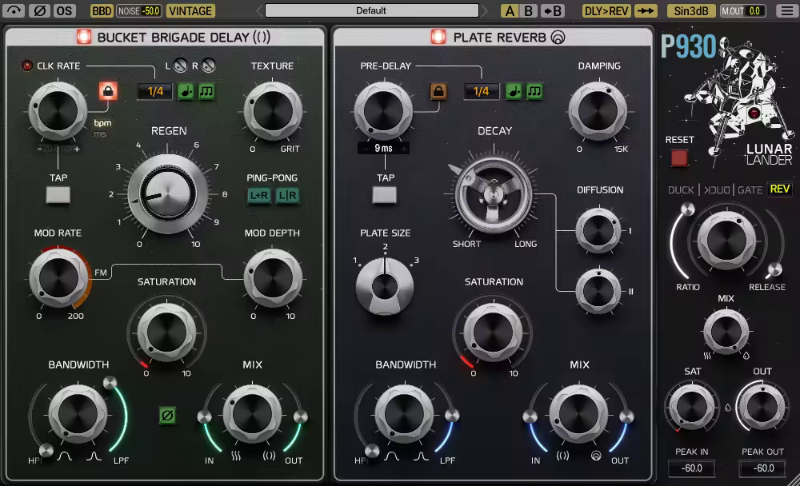Open the Sin3dB pan law selector
This screenshot has height=486, width=800.
pos(692,11)
